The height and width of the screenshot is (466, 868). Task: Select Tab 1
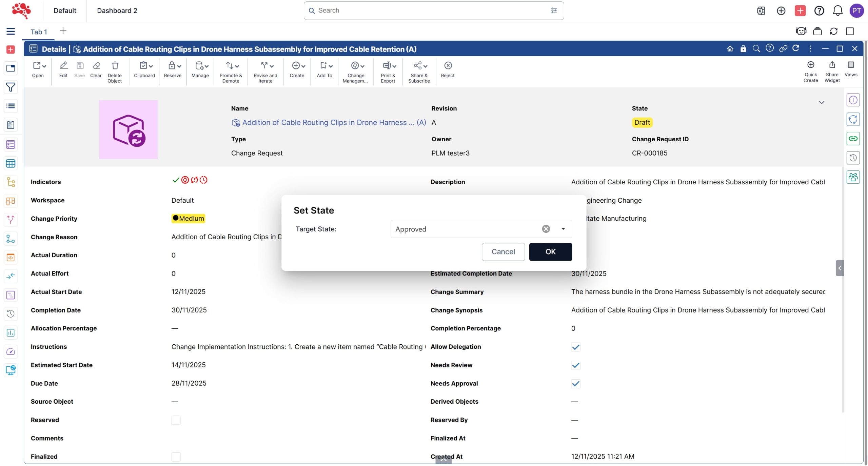tap(39, 32)
